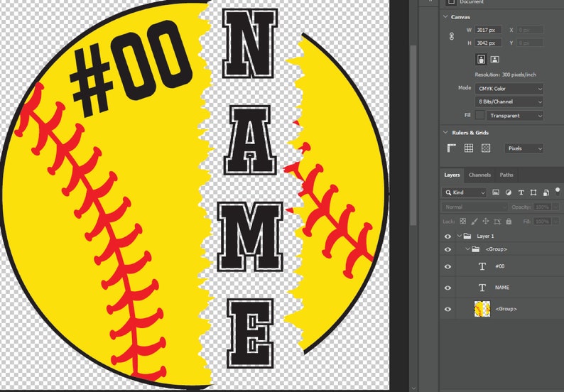Open the Pixels units dropdown

524,148
